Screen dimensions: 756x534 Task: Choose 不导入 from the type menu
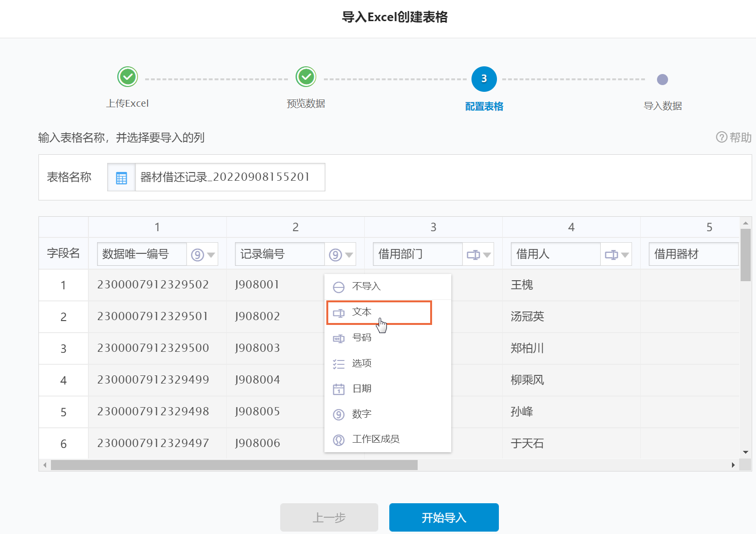click(388, 287)
